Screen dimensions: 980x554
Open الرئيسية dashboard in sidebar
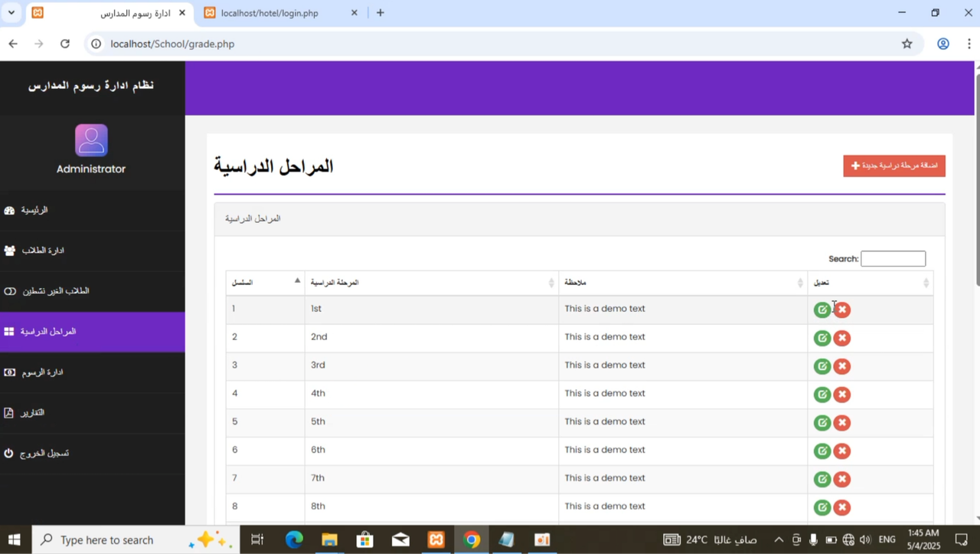point(92,211)
